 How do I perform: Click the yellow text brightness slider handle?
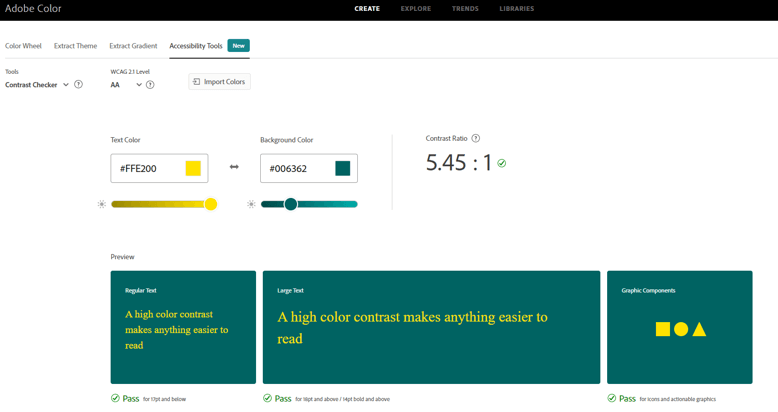[x=211, y=204]
